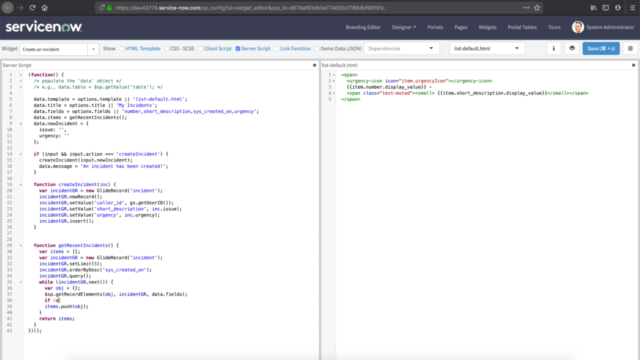This screenshot has width=640, height=360.
Task: Click the padlock site security icon
Action: 109,8
